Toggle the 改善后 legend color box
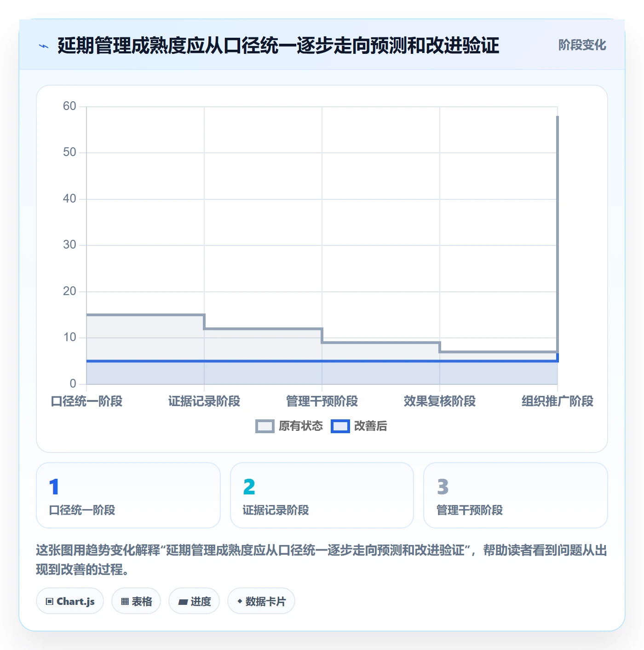Viewport: 644px width, 650px height. 340,426
